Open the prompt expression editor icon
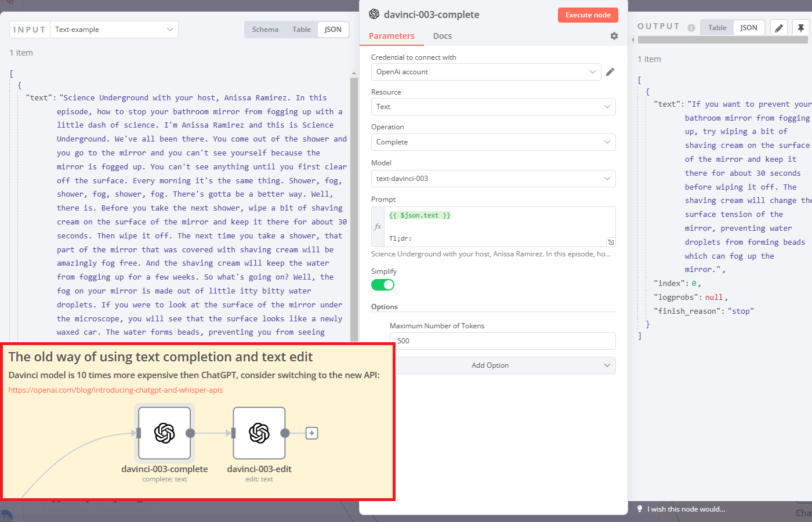812x522 pixels. [611, 242]
